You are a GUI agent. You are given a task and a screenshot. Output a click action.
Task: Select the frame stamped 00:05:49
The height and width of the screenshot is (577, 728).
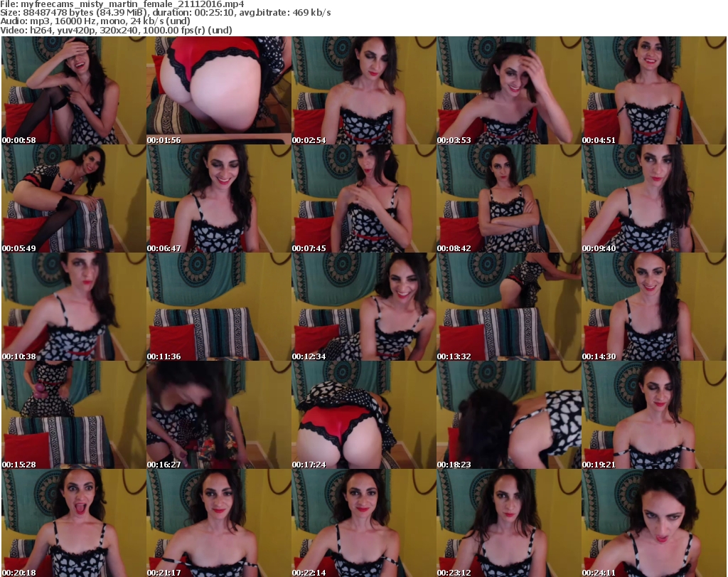[74, 198]
